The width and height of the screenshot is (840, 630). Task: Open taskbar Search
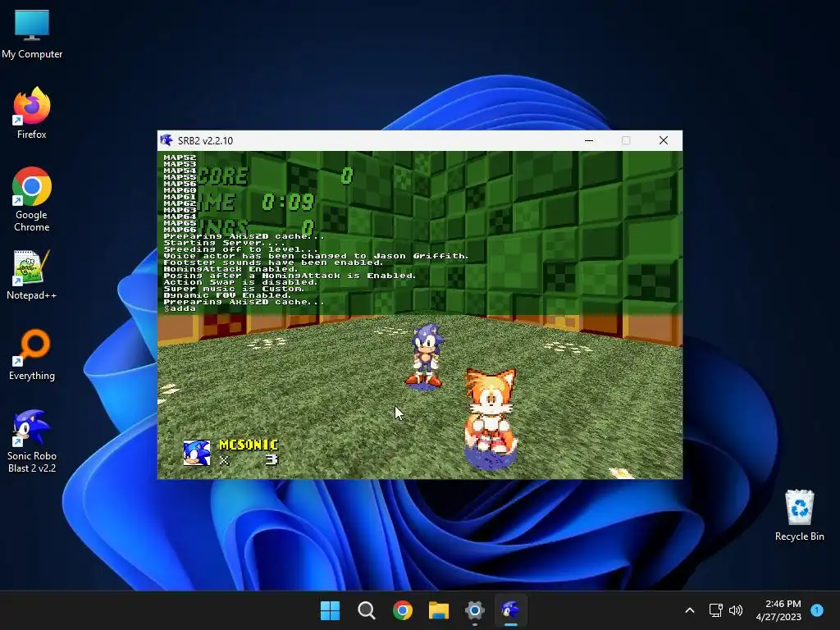point(367,610)
